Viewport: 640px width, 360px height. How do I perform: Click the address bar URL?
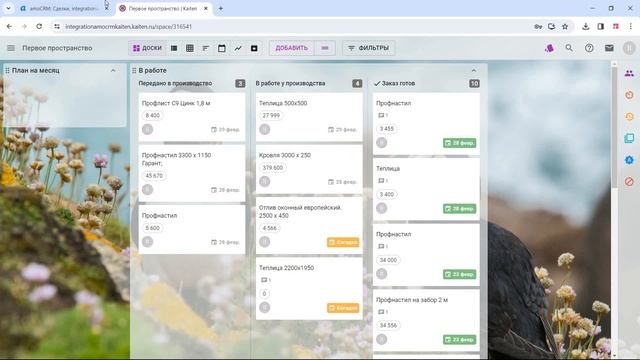click(x=128, y=27)
